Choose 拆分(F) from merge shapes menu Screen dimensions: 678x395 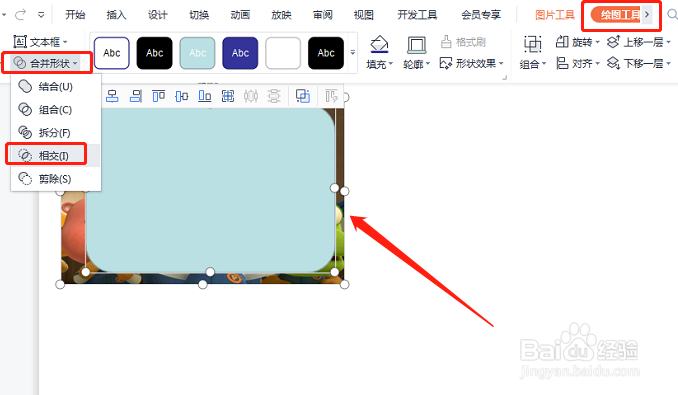click(55, 133)
